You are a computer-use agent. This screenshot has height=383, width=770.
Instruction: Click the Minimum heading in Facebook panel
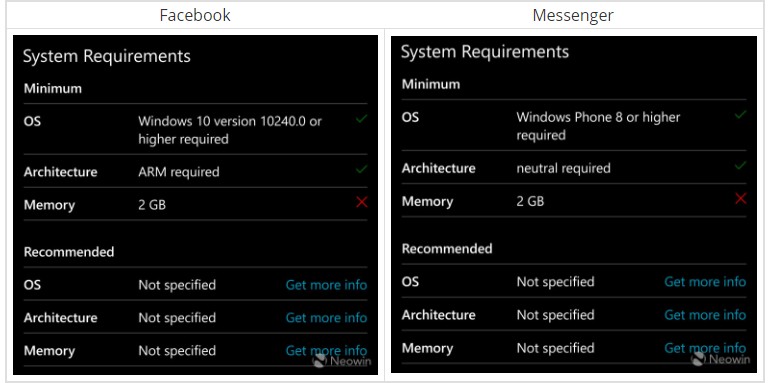point(53,89)
